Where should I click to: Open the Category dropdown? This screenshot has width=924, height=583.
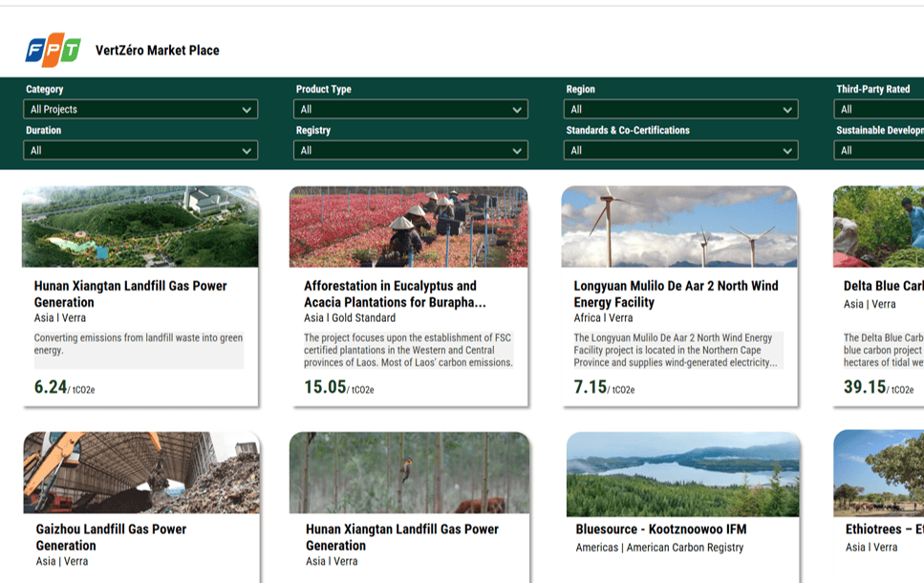[x=141, y=110]
